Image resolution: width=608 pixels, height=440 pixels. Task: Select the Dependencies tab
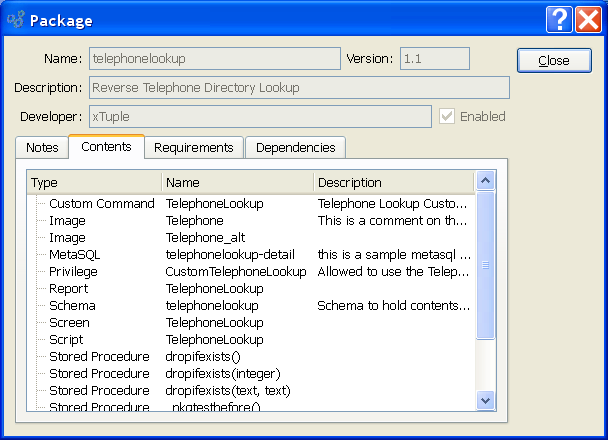coord(295,147)
